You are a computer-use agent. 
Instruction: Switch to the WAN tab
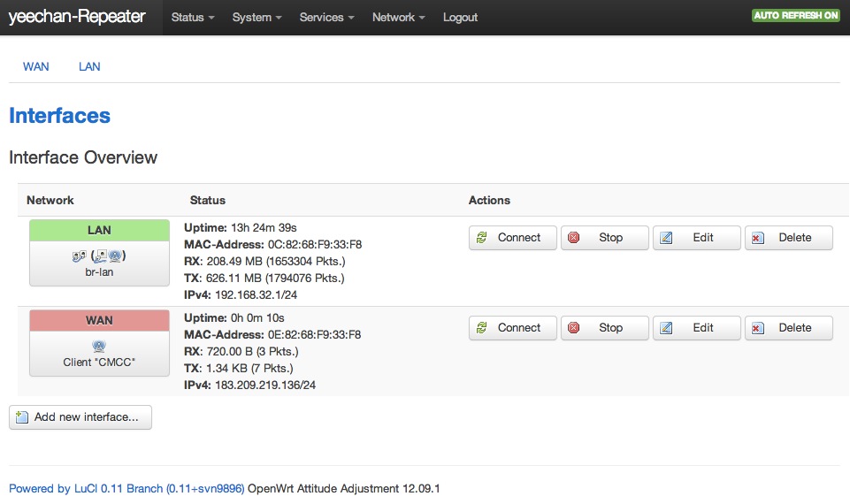coord(36,66)
